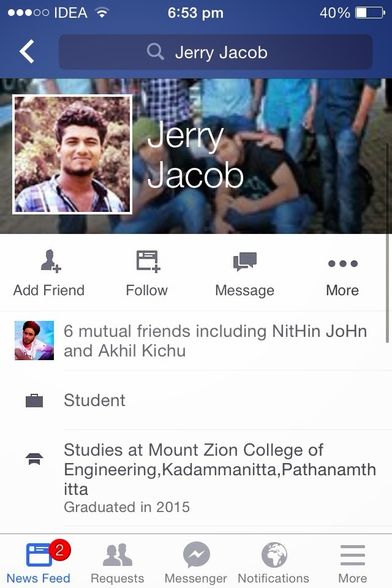View Jerry Jacob's profile picture
This screenshot has width=392, height=588.
click(x=72, y=154)
